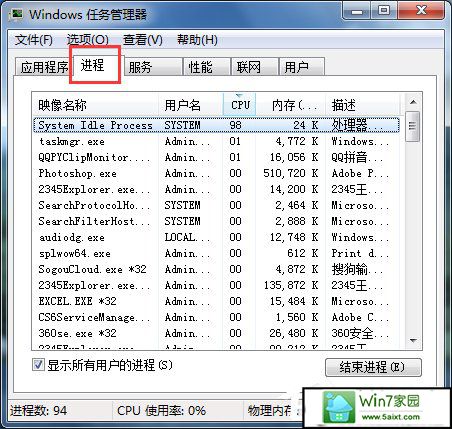Click the 结束进程 button
Viewport: 452px width, 429px height.
pos(373,367)
